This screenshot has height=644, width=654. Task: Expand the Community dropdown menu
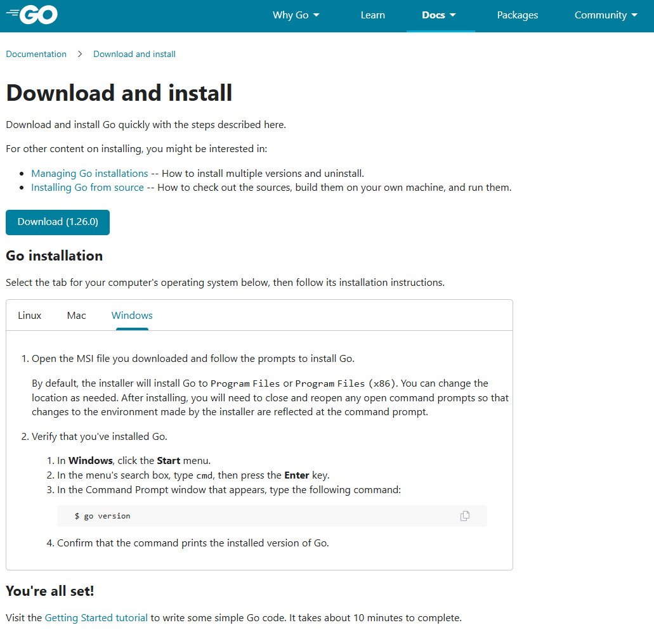(606, 15)
